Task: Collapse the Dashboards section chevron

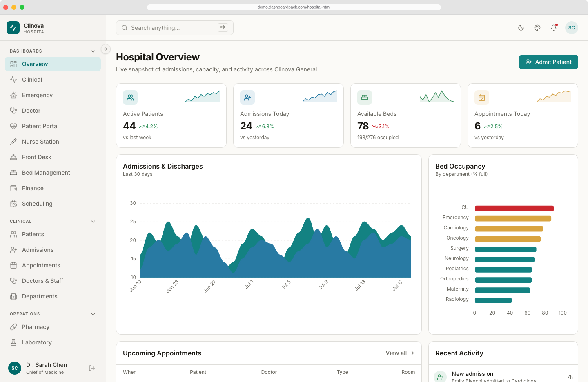Action: pos(93,51)
